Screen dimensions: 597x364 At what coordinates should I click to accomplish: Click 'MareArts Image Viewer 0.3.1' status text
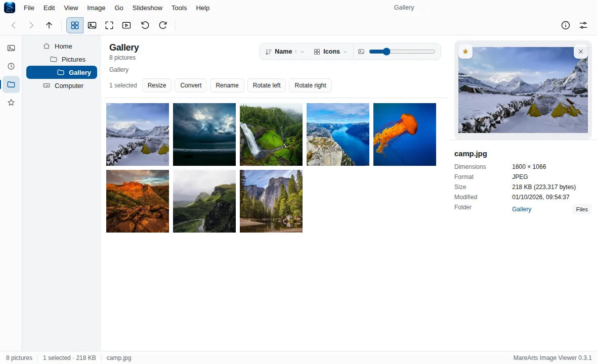click(552, 358)
